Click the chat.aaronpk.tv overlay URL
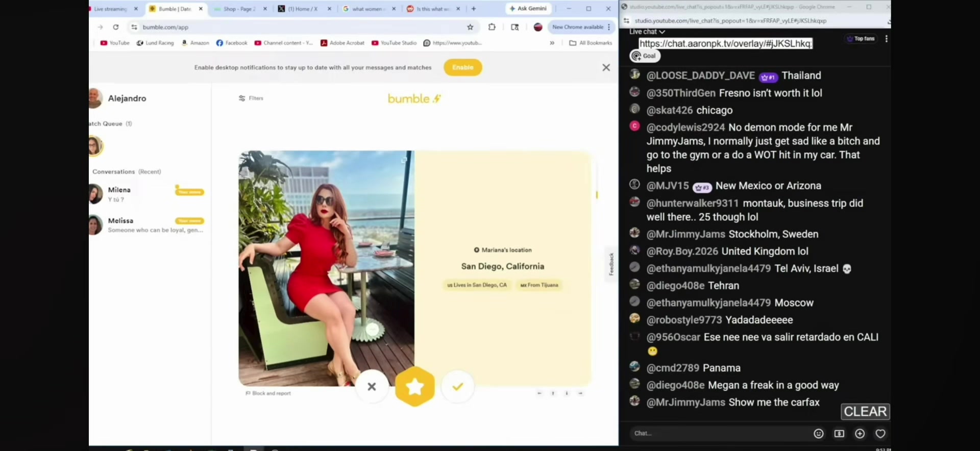 [x=725, y=43]
